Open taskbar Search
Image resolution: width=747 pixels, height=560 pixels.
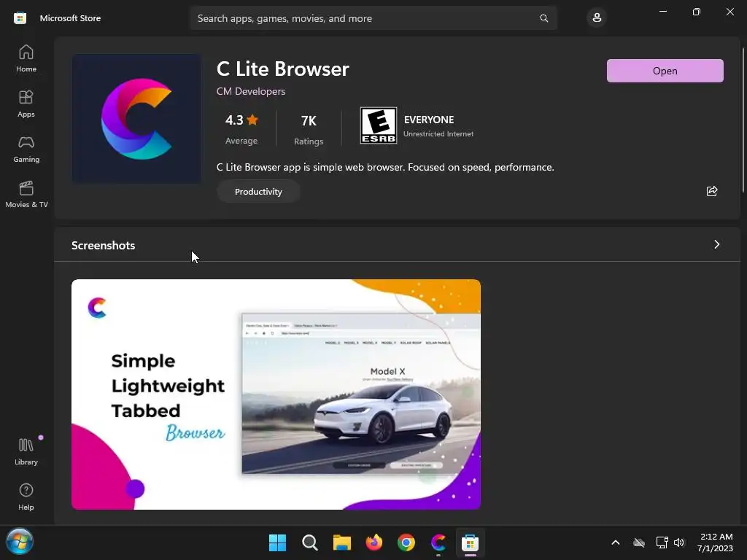309,542
